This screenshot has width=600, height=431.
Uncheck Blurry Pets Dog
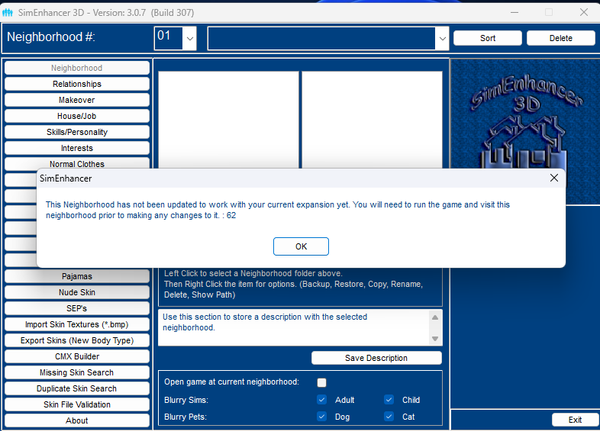(x=322, y=416)
